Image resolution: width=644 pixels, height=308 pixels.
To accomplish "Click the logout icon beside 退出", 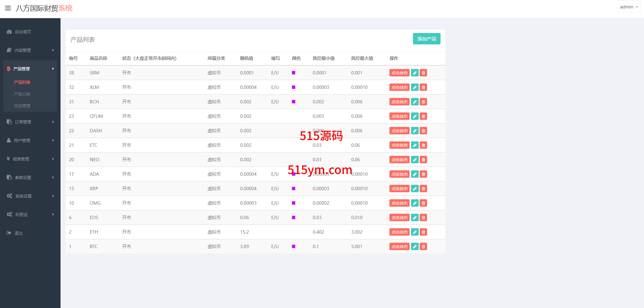I will (x=9, y=233).
